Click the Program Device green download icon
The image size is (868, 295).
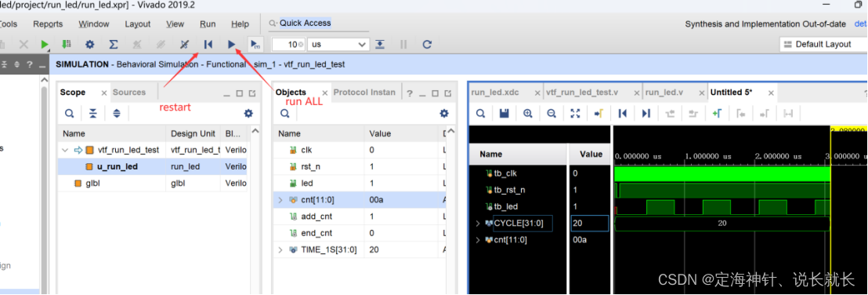66,44
